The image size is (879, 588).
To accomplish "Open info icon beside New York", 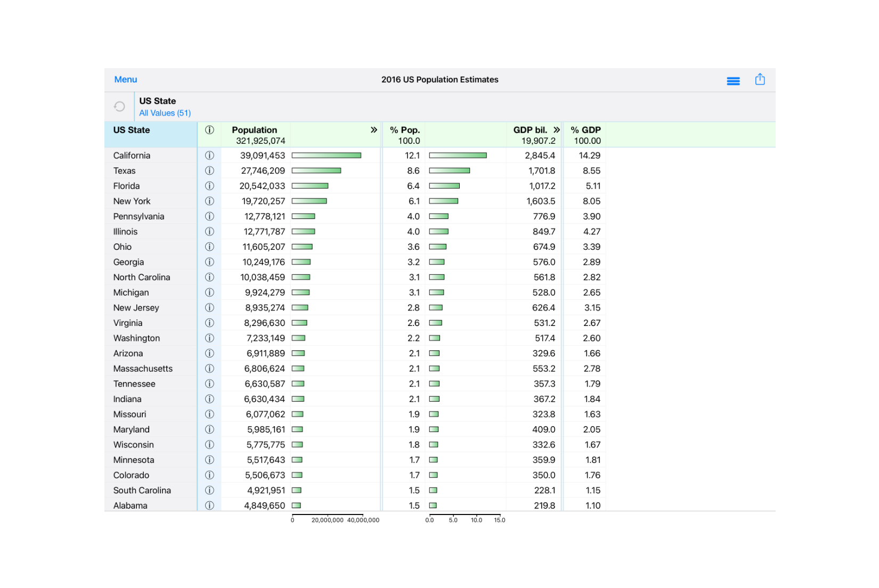I will click(x=209, y=201).
